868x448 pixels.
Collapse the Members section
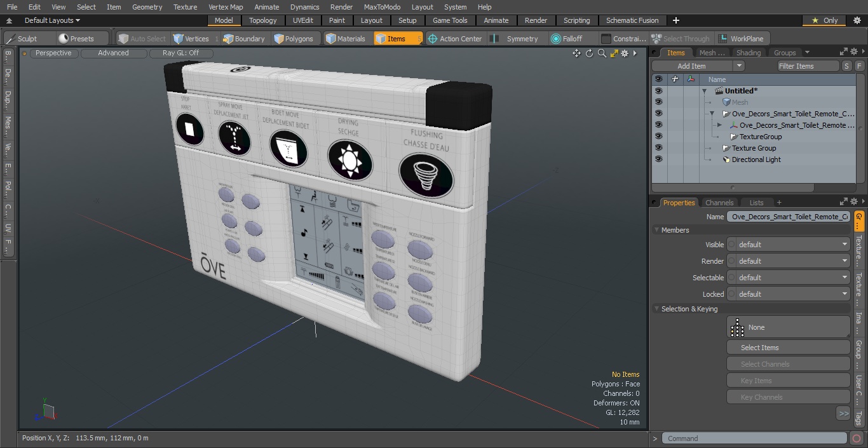click(x=656, y=230)
